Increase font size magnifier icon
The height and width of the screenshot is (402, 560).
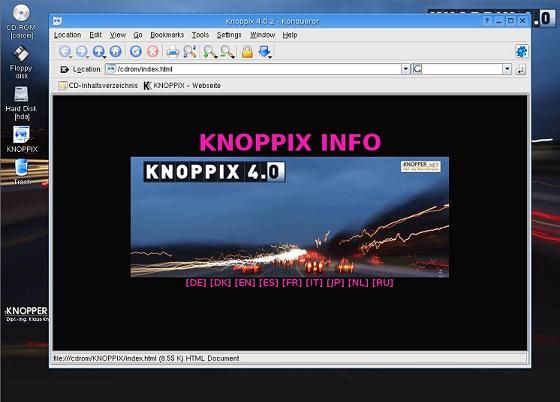pyautogui.click(x=210, y=52)
